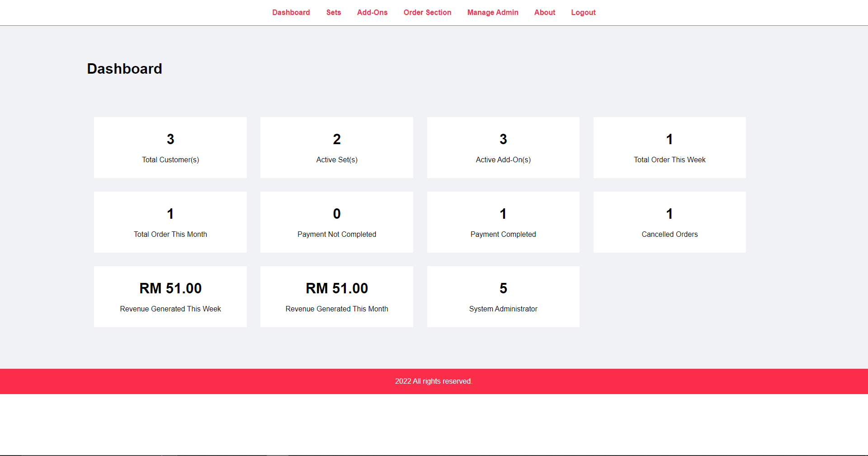Click the Payment Not Completed card
The height and width of the screenshot is (456, 868).
pos(336,222)
